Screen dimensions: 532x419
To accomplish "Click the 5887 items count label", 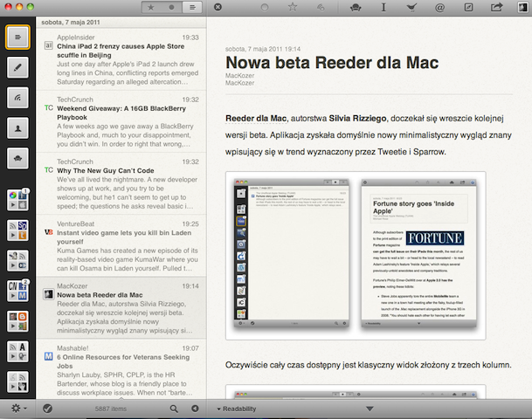I will pos(111,409).
